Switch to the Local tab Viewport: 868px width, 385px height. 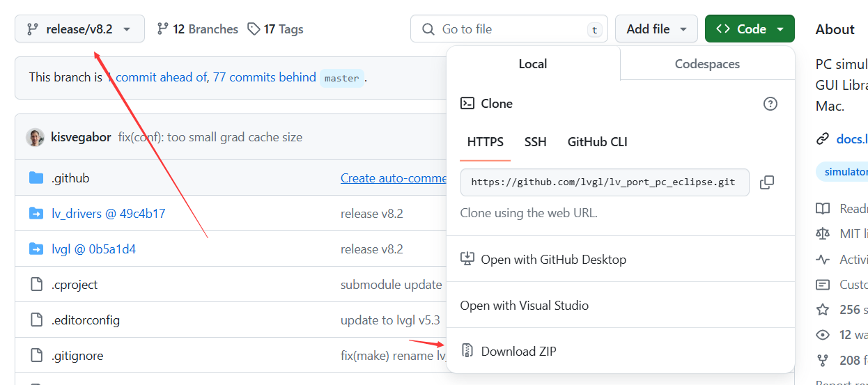[x=533, y=63]
